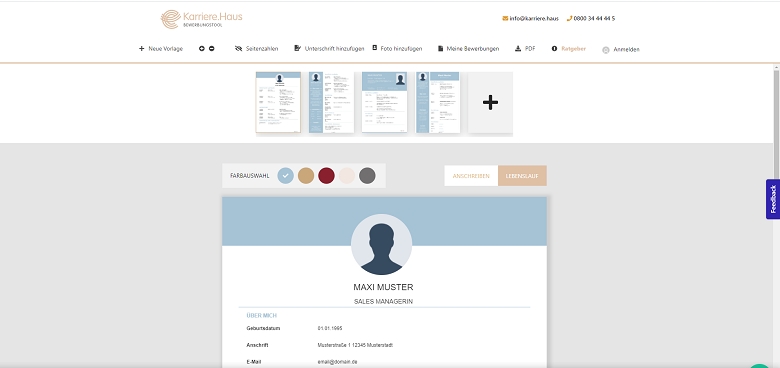The width and height of the screenshot is (780, 368).
Task: Click the title SALES MANAGERIN
Action: pyautogui.click(x=383, y=301)
